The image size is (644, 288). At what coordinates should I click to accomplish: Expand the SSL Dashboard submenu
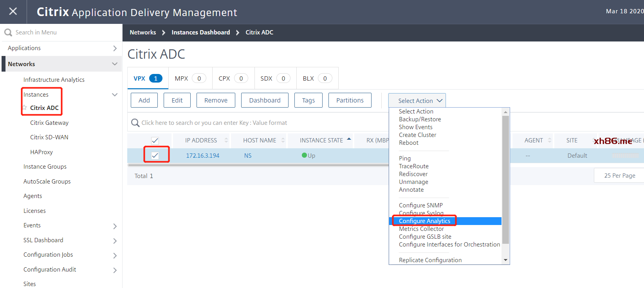click(x=115, y=241)
